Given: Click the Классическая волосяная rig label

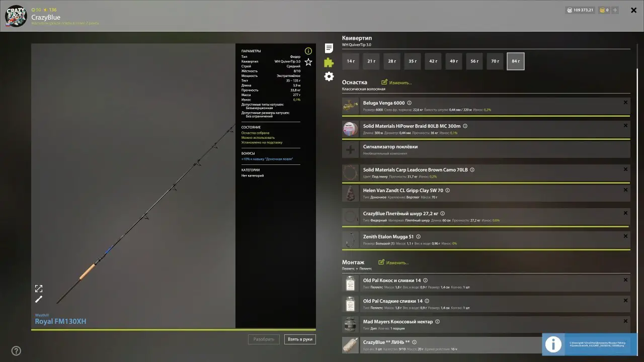Looking at the screenshot, I should point(364,89).
